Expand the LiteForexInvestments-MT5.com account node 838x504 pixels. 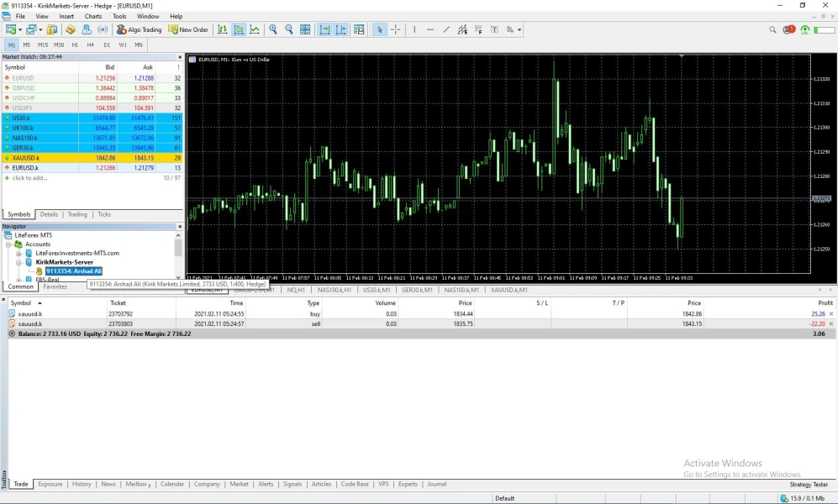(18, 253)
